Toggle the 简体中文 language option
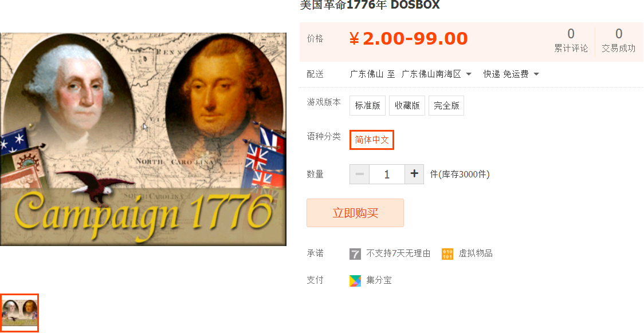This screenshot has width=644, height=333. (372, 140)
